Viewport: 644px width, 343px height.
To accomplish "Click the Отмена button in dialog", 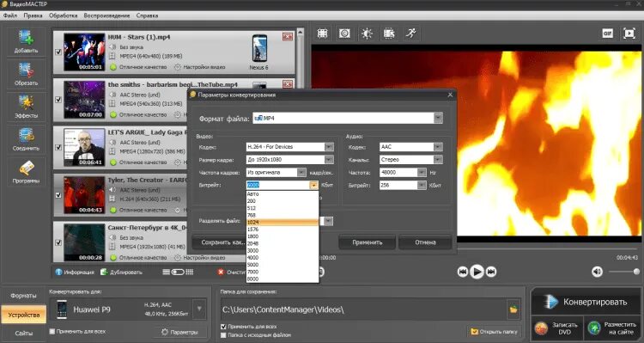I will point(425,242).
